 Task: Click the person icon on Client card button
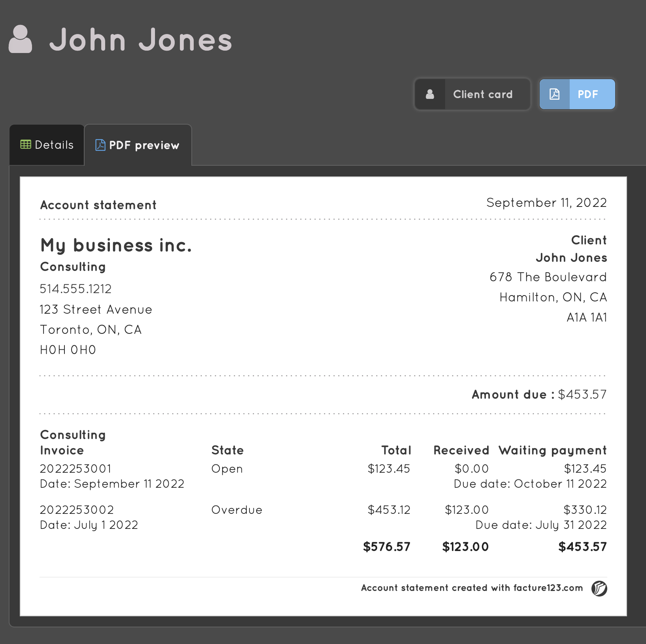430,94
